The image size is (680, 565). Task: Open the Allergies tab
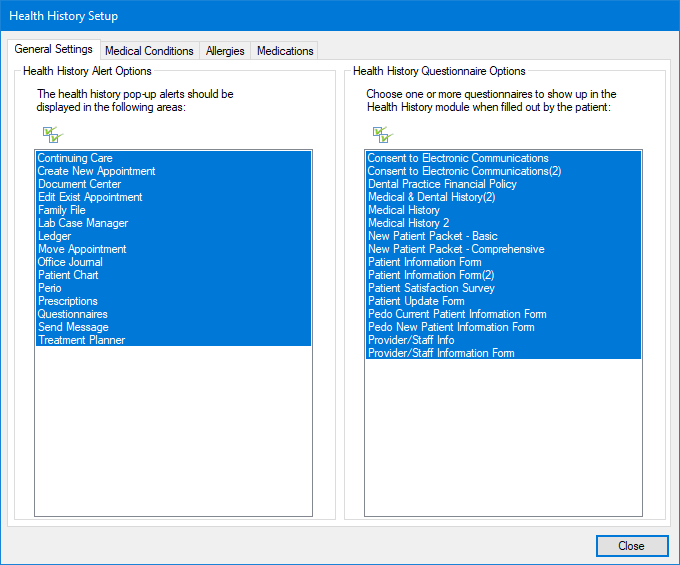pos(225,51)
